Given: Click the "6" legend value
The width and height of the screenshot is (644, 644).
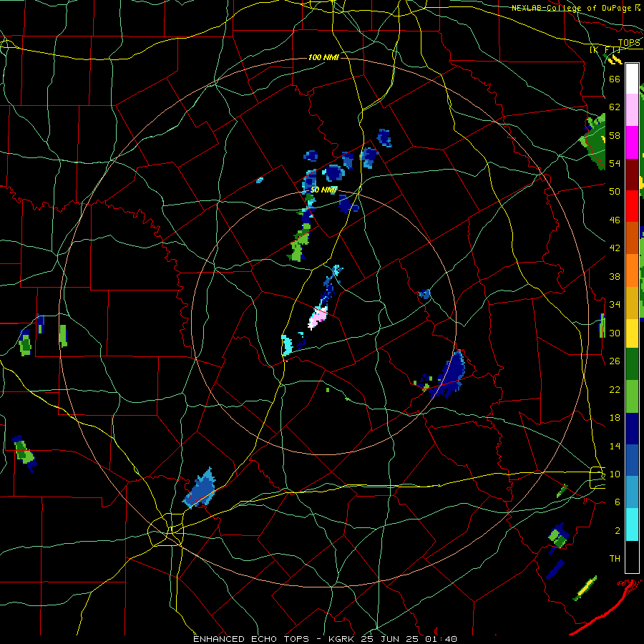Looking at the screenshot, I should click(618, 502).
